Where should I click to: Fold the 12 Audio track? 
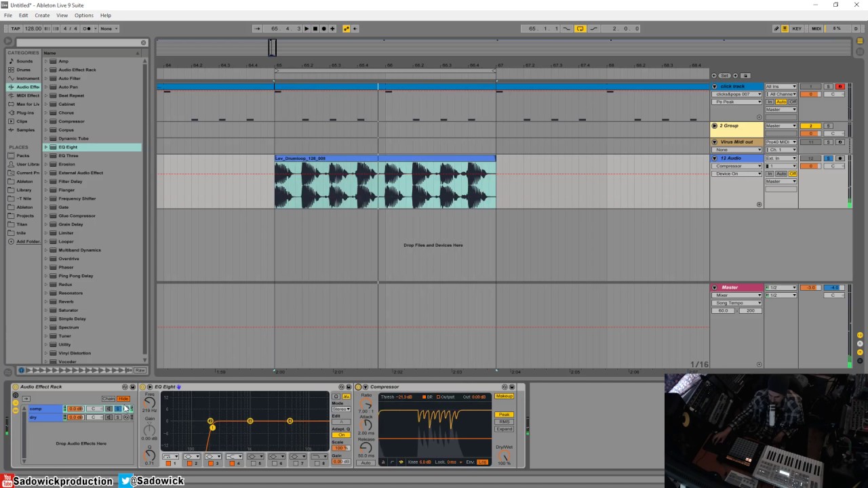[x=714, y=158]
